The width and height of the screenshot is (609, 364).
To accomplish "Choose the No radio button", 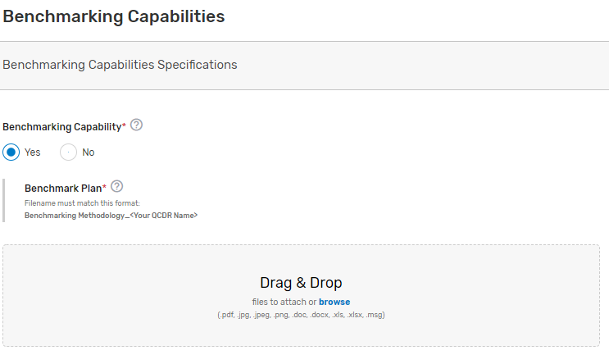I will tap(68, 152).
